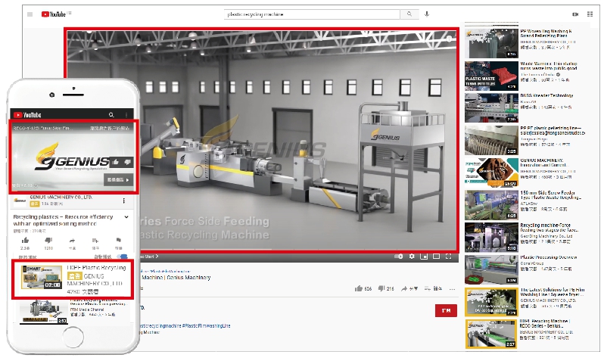This screenshot has width=604, height=364.
Task: Click the search magnifier button
Action: pos(409,14)
